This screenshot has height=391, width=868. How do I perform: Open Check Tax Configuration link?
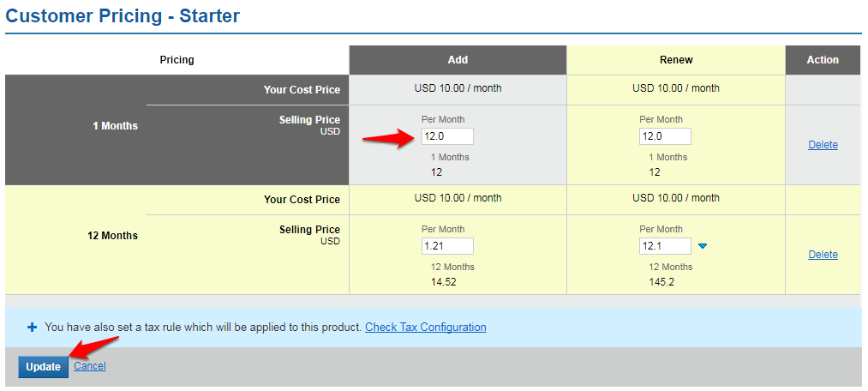point(425,328)
